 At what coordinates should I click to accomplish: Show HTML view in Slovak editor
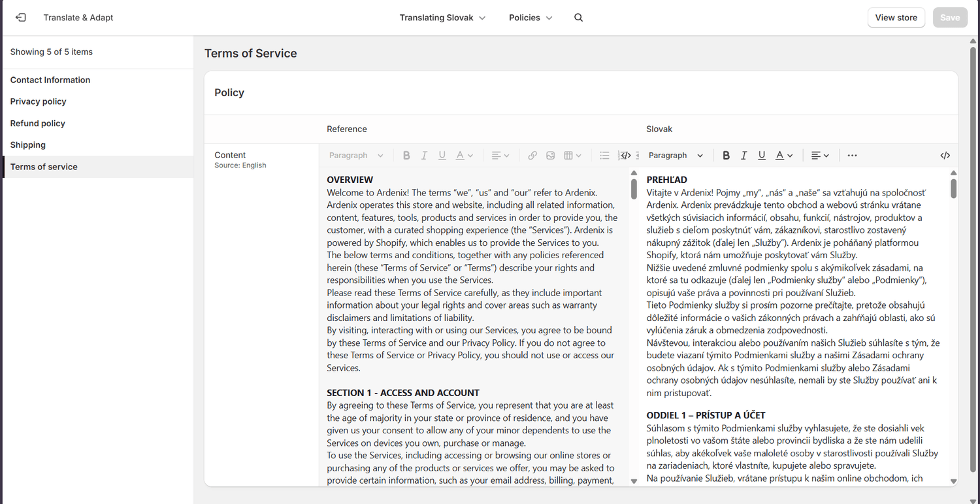(945, 156)
